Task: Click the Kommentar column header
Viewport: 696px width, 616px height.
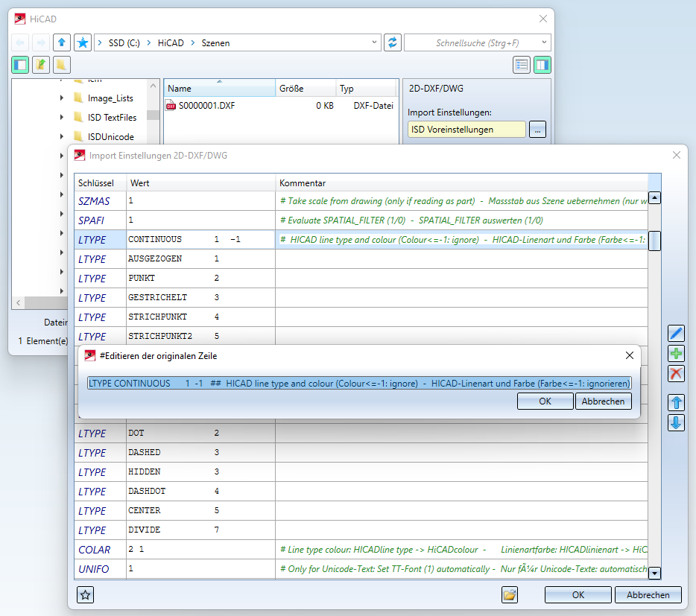Action: point(461,182)
